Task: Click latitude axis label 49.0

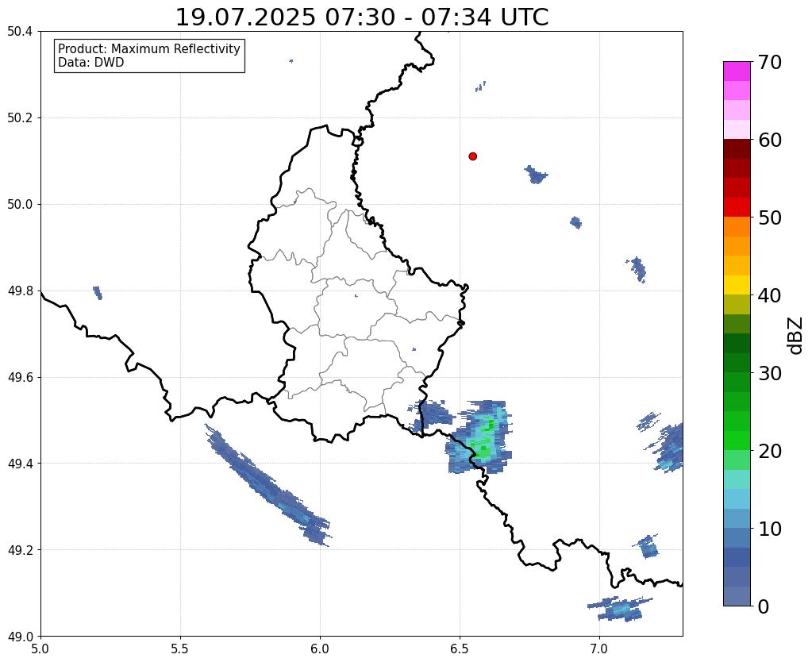Action: click(x=20, y=637)
